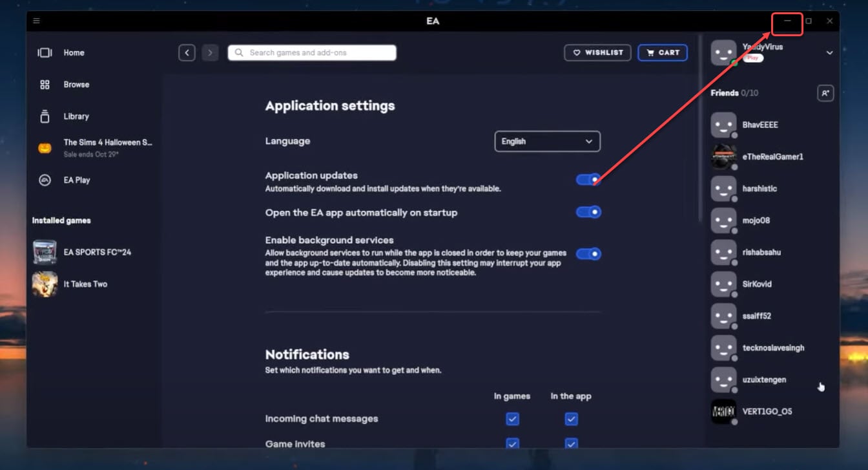This screenshot has width=868, height=470.
Task: Click tecknoslavesingh friend avatar
Action: tap(723, 348)
